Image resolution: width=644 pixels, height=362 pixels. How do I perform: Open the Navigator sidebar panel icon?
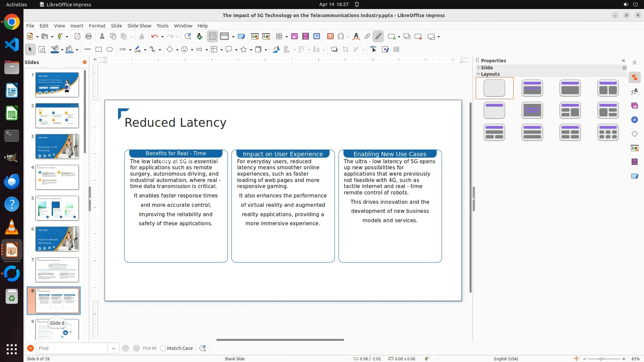tap(635, 120)
